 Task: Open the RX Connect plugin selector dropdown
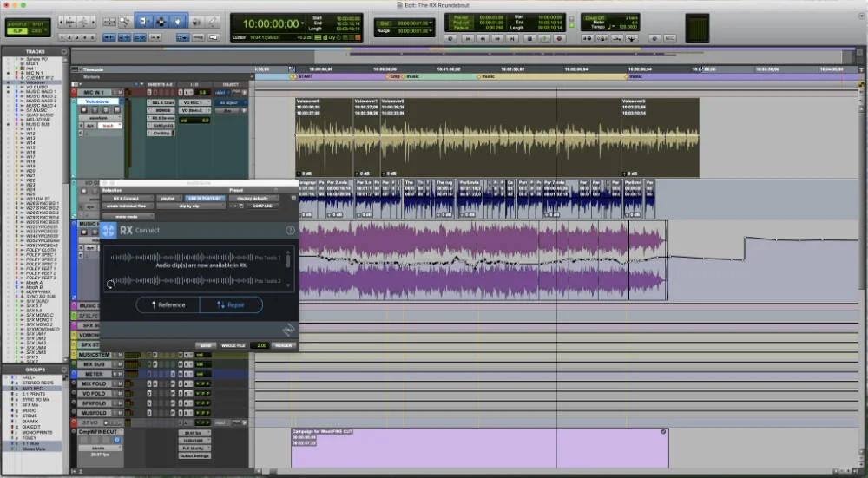[x=127, y=198]
